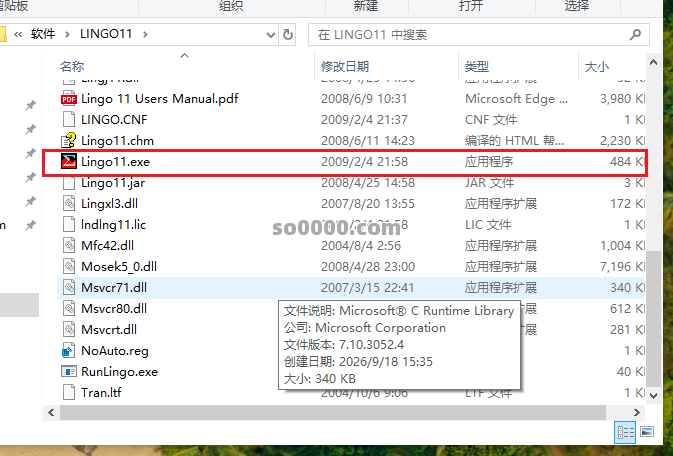Viewport: 673px width, 456px height.
Task: Click the RunLingo.exe program icon
Action: pyautogui.click(x=69, y=371)
